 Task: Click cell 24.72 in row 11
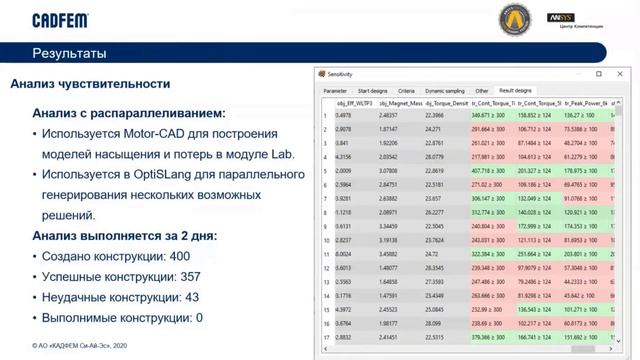point(447,254)
